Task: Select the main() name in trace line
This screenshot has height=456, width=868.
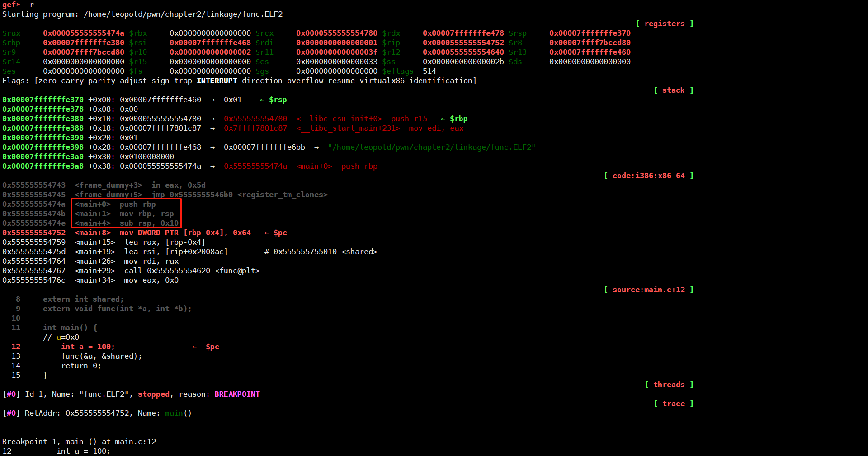Action: (x=179, y=413)
